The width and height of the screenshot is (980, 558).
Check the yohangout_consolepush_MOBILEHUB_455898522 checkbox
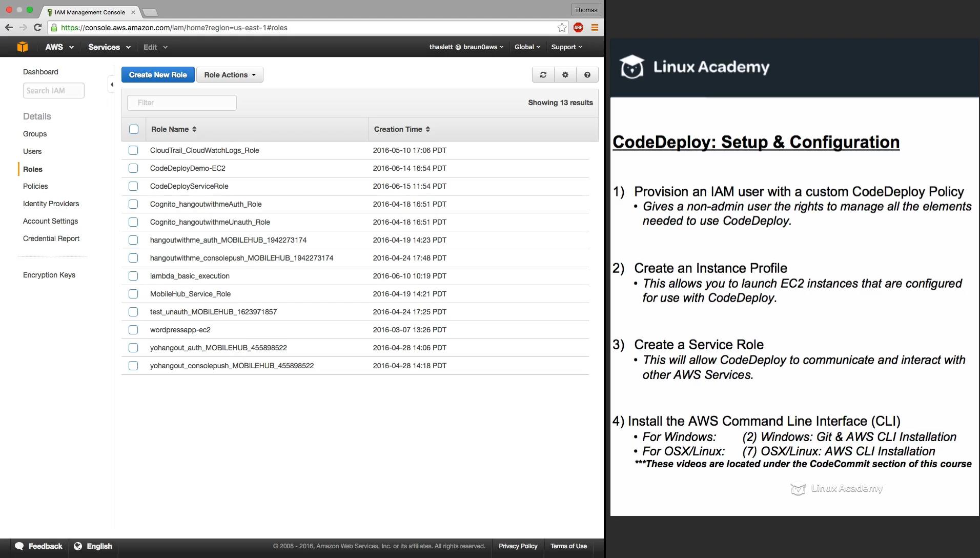tap(133, 366)
